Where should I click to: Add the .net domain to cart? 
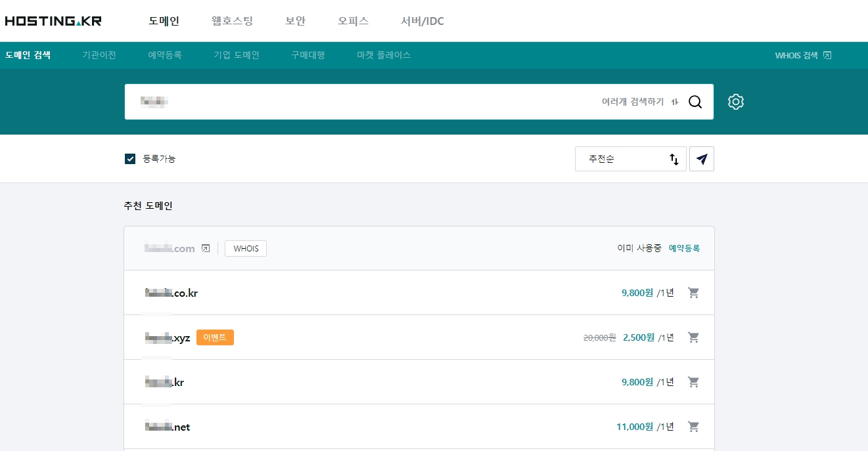[x=693, y=426]
